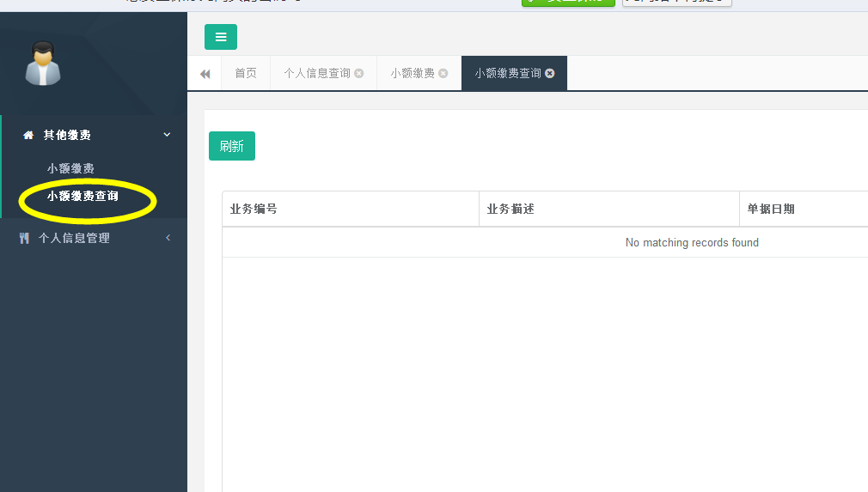Click the 单据日期 column header

coord(771,210)
